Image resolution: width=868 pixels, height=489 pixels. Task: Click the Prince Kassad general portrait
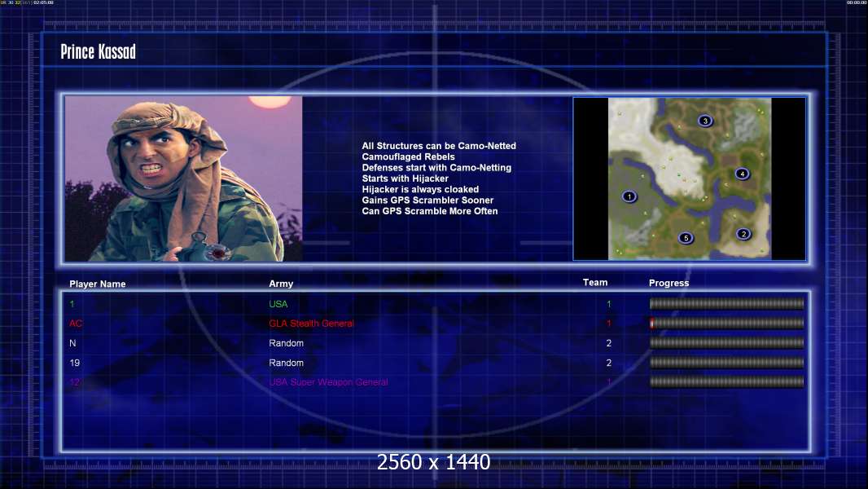pos(184,178)
